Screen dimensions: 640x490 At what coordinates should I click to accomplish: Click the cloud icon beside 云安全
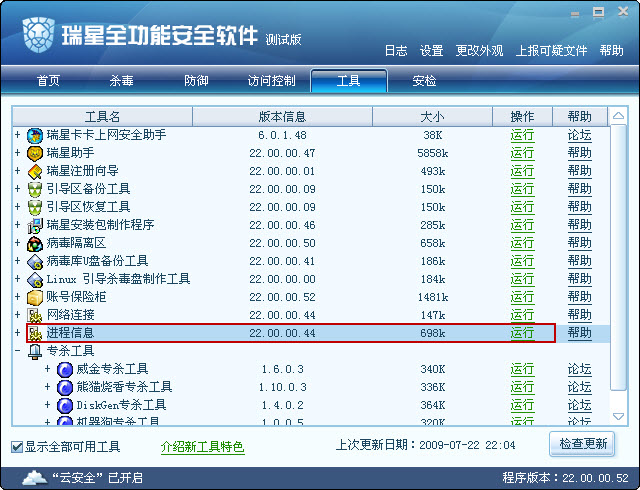[35, 477]
